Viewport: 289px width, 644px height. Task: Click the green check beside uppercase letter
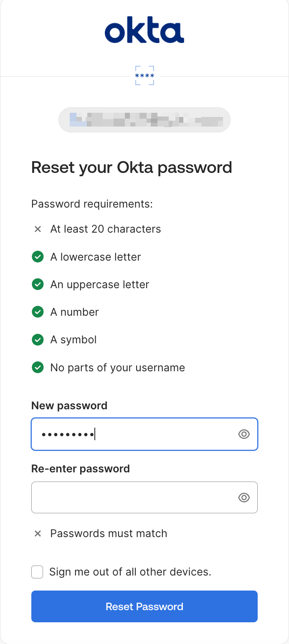tap(38, 284)
